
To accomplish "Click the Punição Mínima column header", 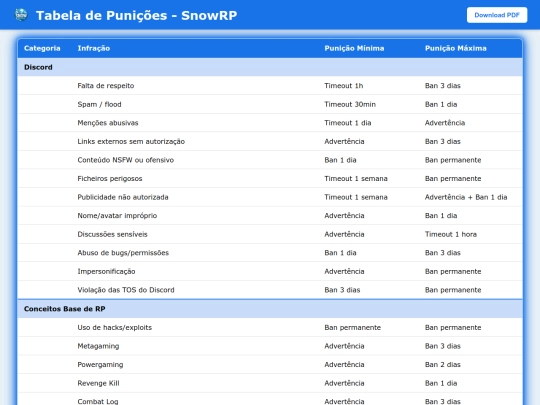I will tap(354, 48).
